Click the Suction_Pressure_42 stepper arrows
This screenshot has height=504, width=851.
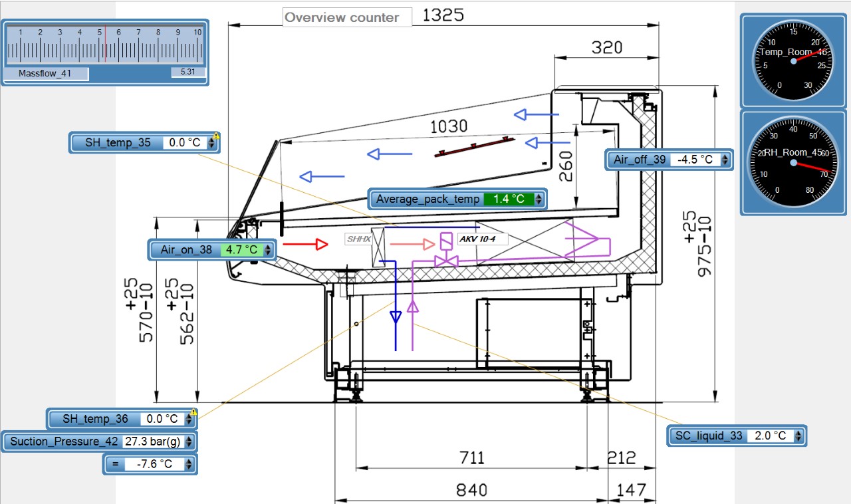click(189, 441)
